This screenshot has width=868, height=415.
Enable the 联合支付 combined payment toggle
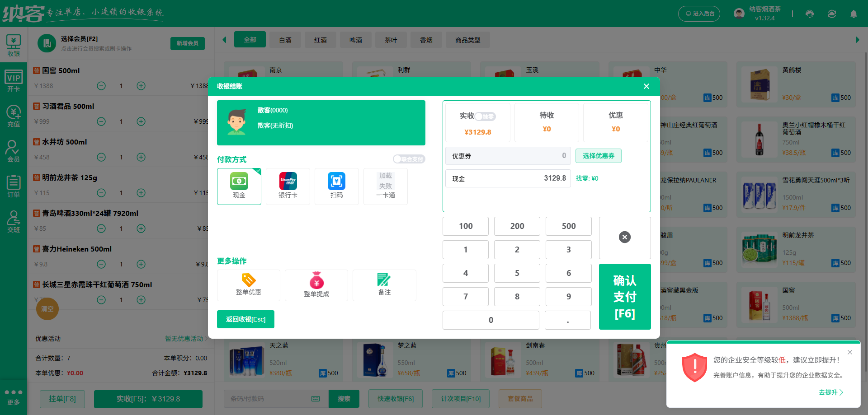(x=408, y=159)
